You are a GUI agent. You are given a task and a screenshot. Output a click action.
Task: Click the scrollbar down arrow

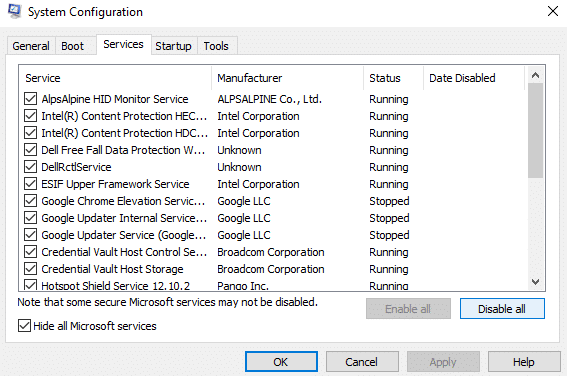(x=536, y=282)
